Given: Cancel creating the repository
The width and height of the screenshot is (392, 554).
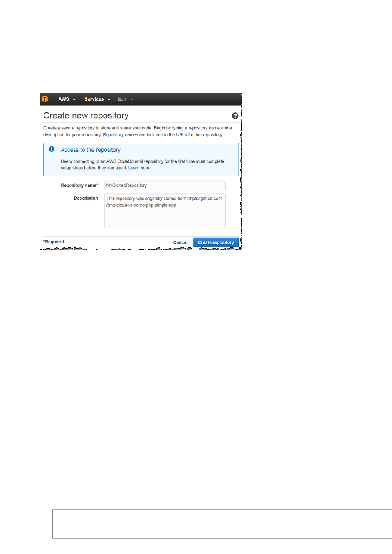Looking at the screenshot, I should [180, 242].
